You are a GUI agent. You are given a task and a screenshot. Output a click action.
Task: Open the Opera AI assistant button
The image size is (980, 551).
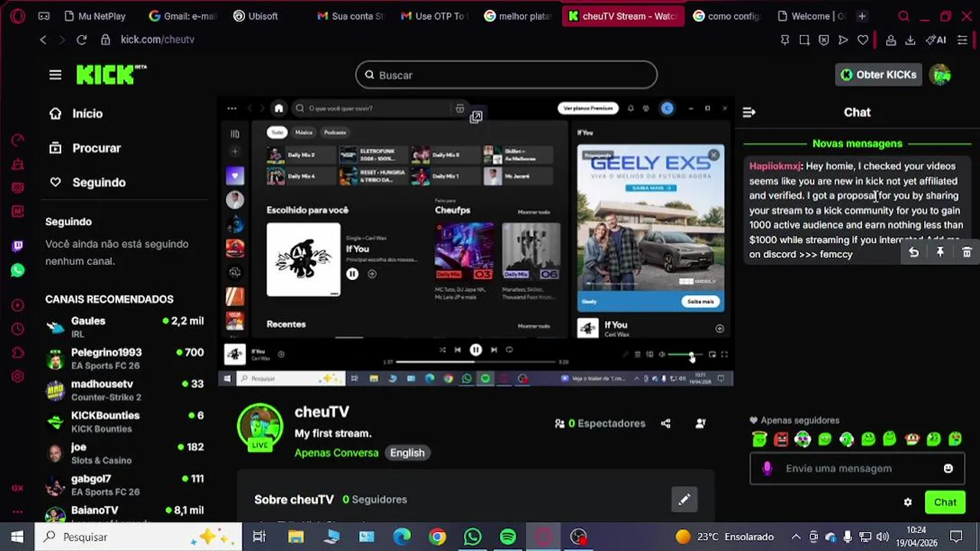pos(936,40)
